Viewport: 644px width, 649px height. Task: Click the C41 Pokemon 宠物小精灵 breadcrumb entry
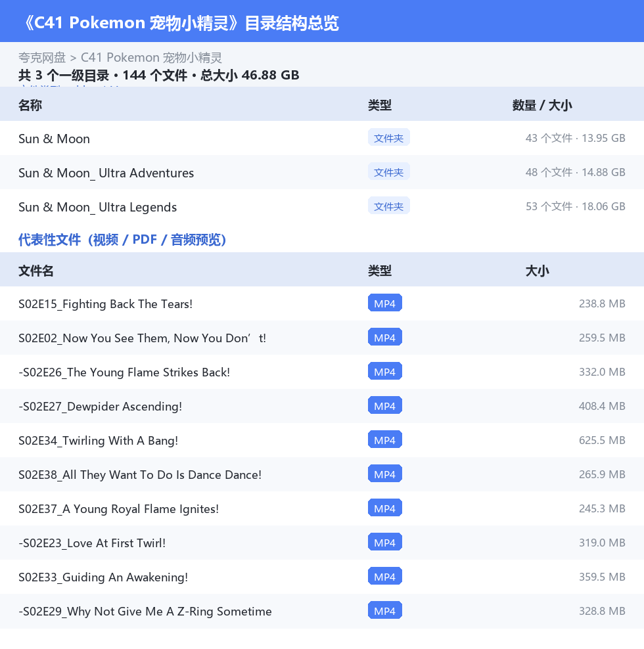[151, 58]
